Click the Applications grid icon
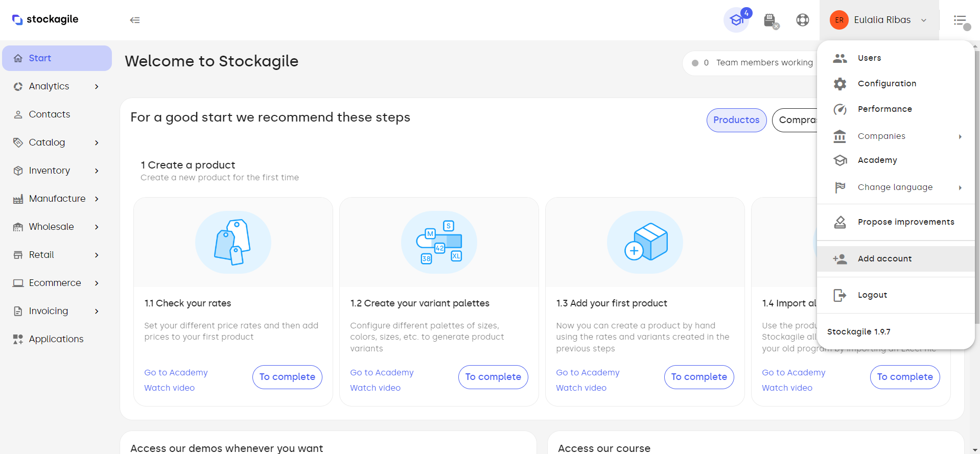The width and height of the screenshot is (980, 454). click(x=18, y=339)
